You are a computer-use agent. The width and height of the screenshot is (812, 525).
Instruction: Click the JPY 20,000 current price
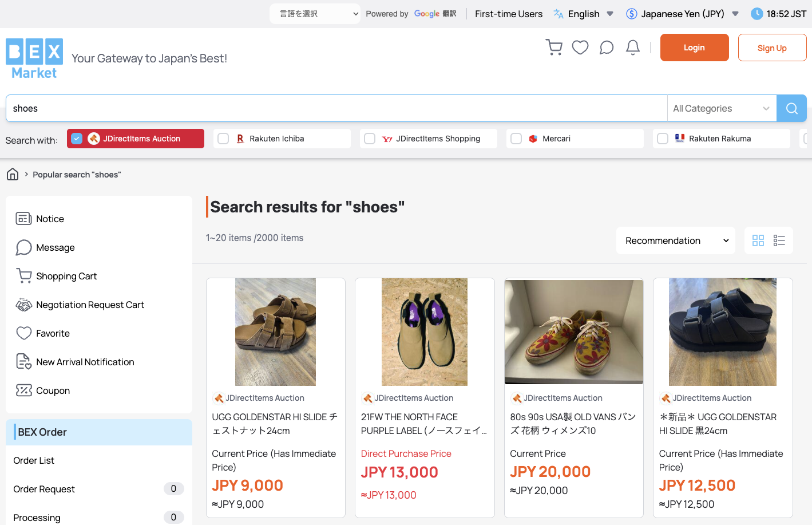pyautogui.click(x=550, y=472)
